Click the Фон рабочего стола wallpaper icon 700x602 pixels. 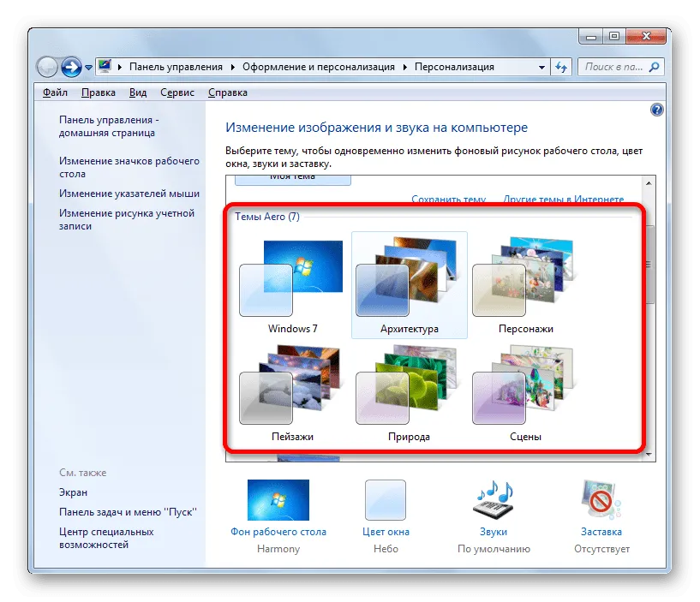point(278,500)
